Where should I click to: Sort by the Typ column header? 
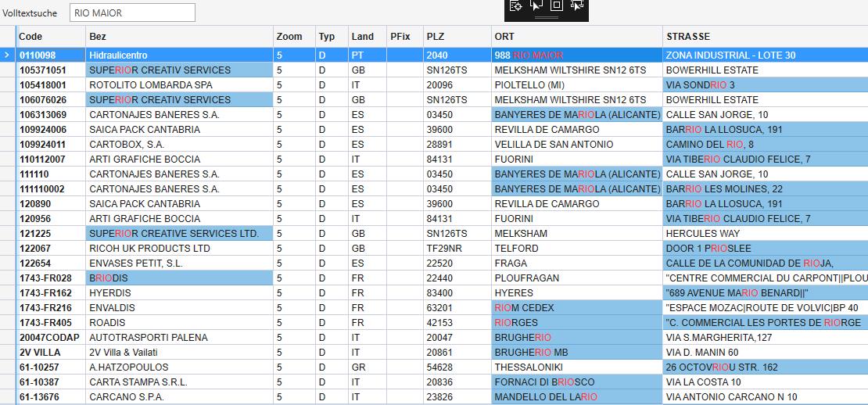click(332, 37)
